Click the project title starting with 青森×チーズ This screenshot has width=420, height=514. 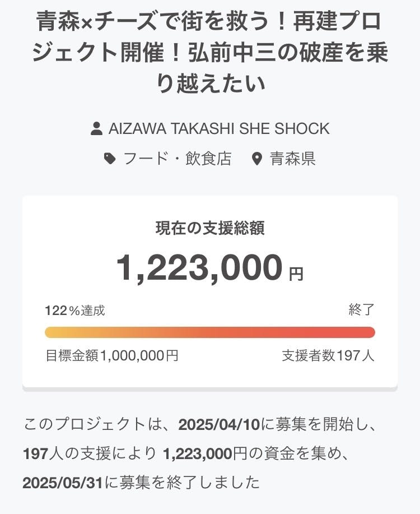click(x=210, y=53)
